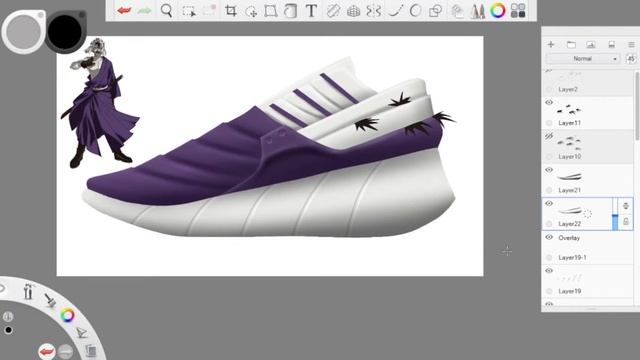
Task: Select the Text tool
Action: (x=311, y=11)
